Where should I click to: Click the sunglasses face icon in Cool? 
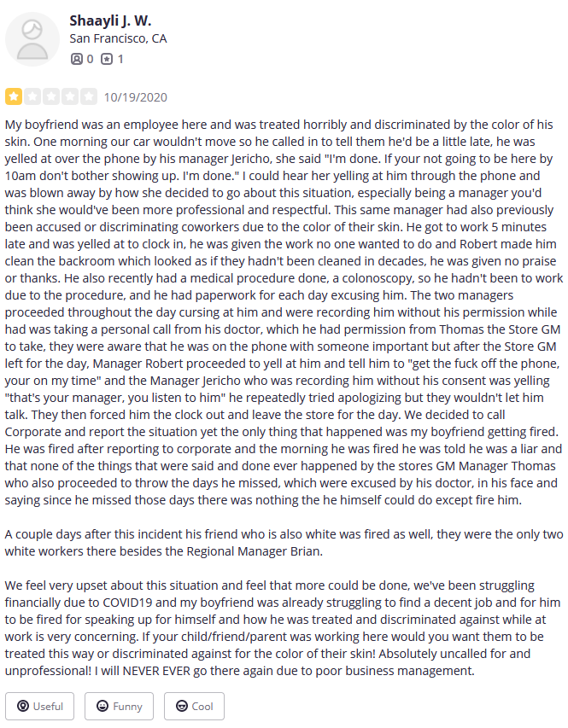tap(182, 706)
